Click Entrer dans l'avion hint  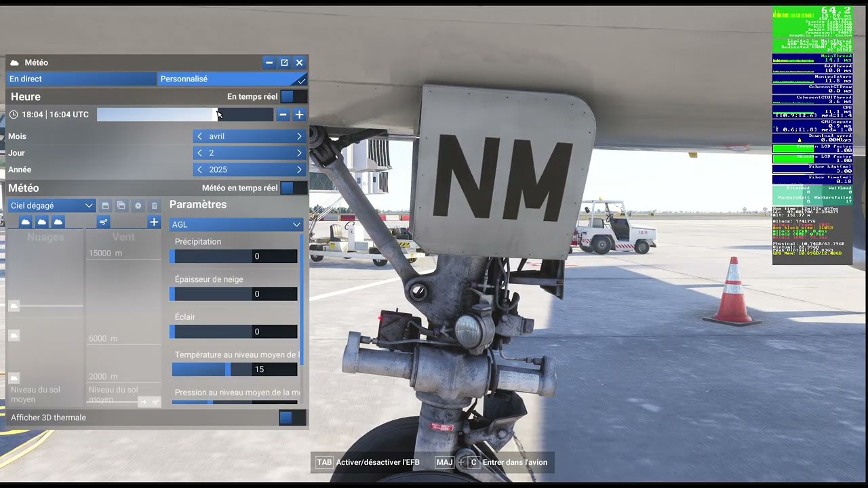pos(515,462)
